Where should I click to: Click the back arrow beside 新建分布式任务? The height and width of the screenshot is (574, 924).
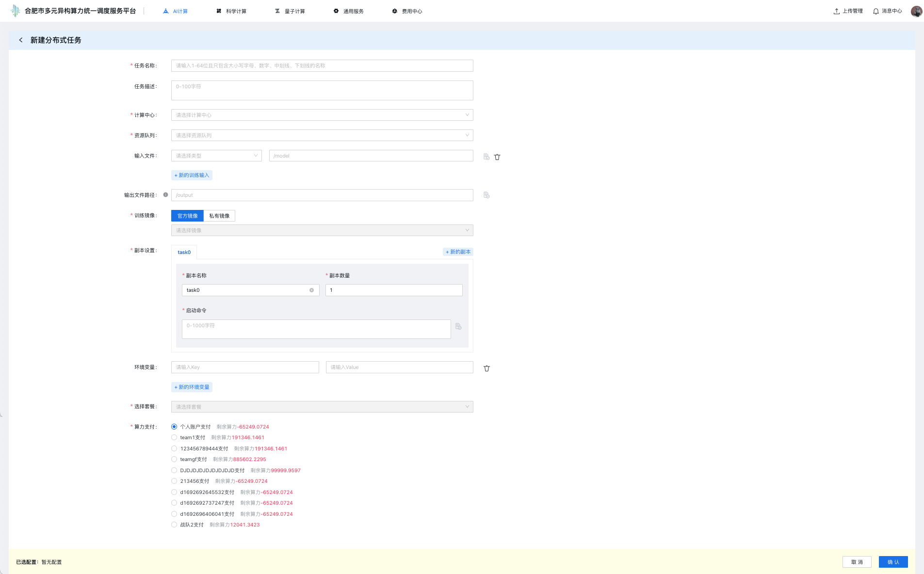click(x=21, y=40)
